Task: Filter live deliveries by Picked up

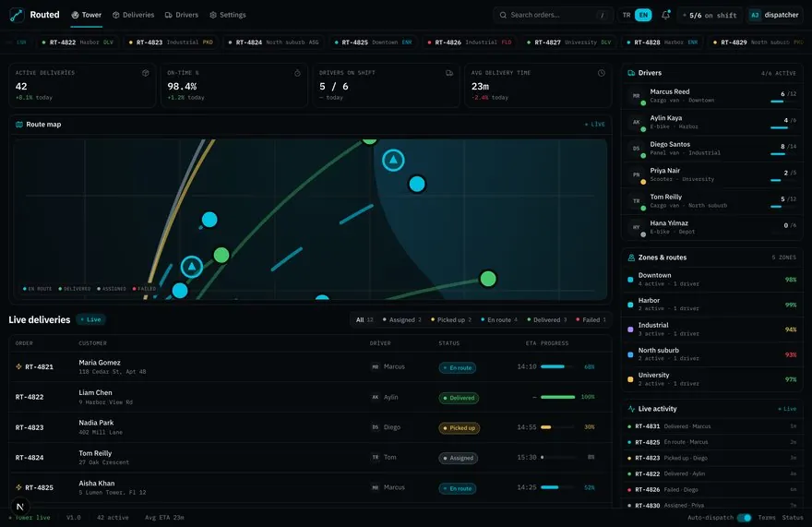Action: point(451,319)
